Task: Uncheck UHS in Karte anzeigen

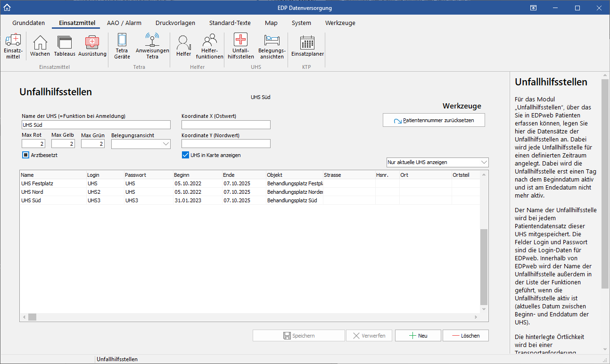Action: pos(185,155)
